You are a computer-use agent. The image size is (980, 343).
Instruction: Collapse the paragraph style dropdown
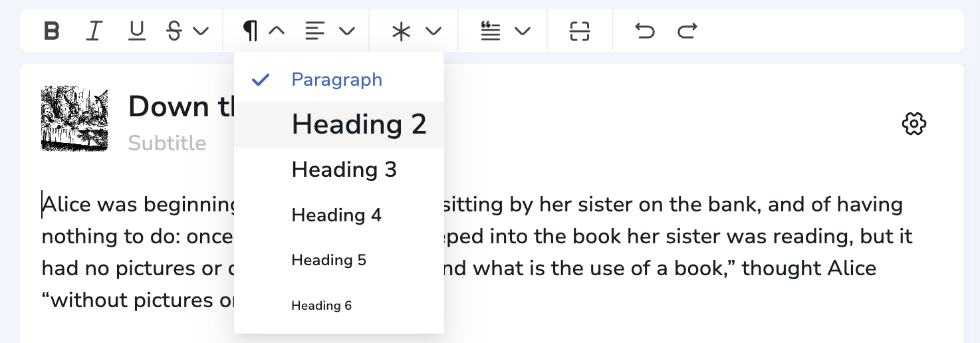[x=277, y=31]
